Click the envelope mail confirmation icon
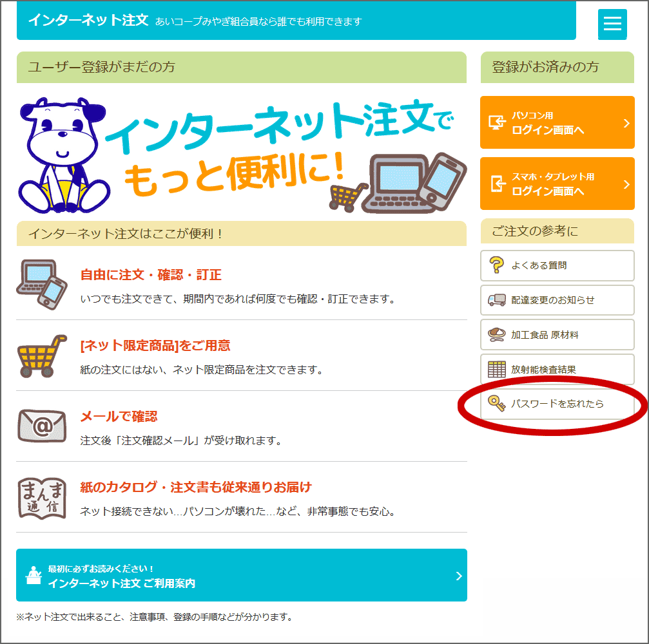 click(42, 426)
